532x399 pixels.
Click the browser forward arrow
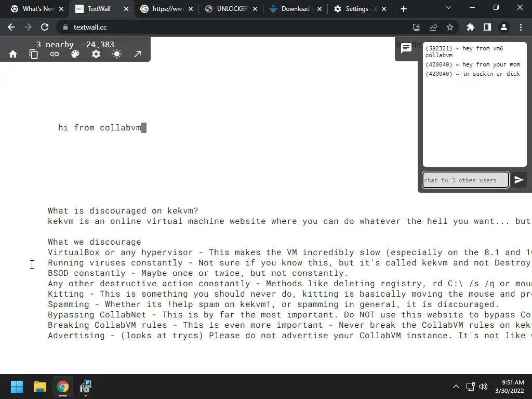[x=28, y=27]
